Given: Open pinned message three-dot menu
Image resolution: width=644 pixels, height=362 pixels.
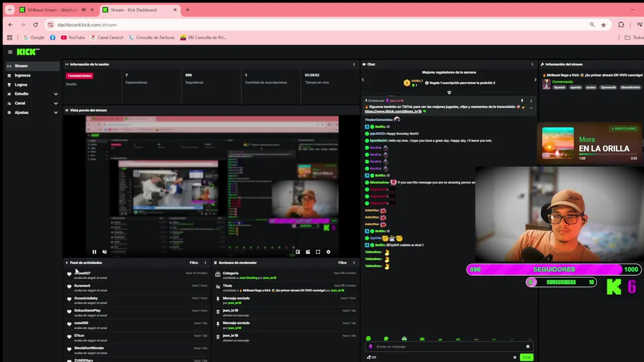Looking at the screenshot, I should [x=531, y=101].
